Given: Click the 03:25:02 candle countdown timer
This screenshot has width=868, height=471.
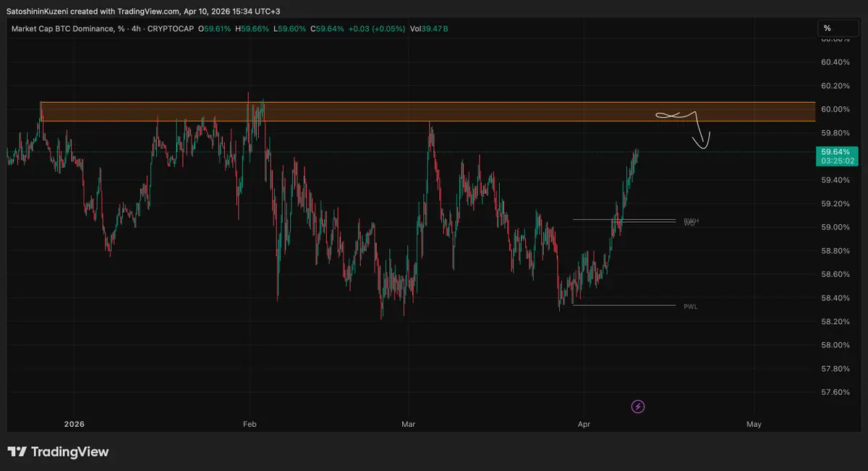Looking at the screenshot, I should click(835, 161).
